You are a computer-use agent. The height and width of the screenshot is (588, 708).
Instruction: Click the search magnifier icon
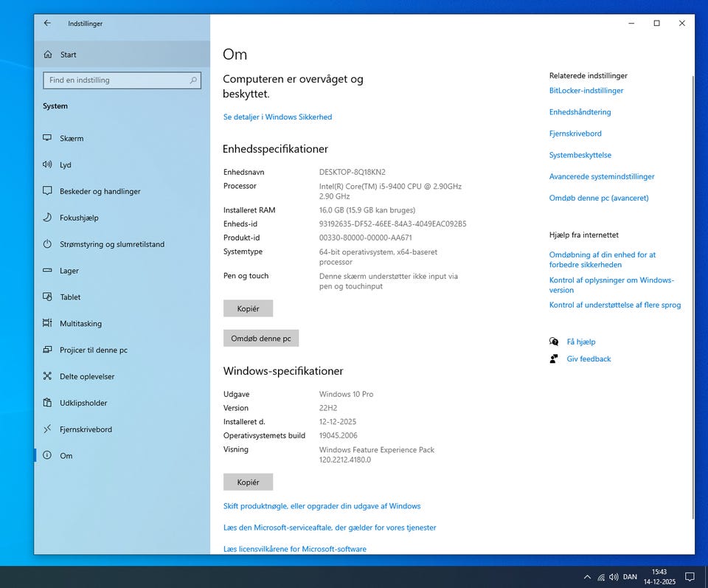pos(193,80)
